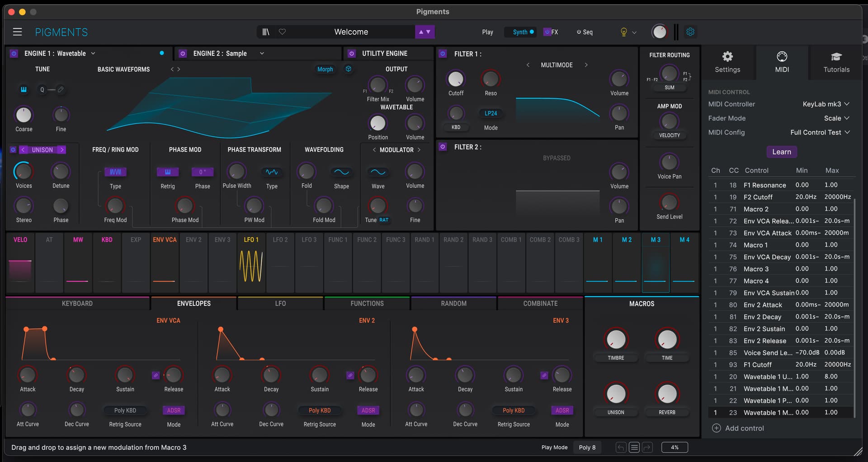Click the MIDI Learn button
The image size is (868, 462).
tap(782, 152)
